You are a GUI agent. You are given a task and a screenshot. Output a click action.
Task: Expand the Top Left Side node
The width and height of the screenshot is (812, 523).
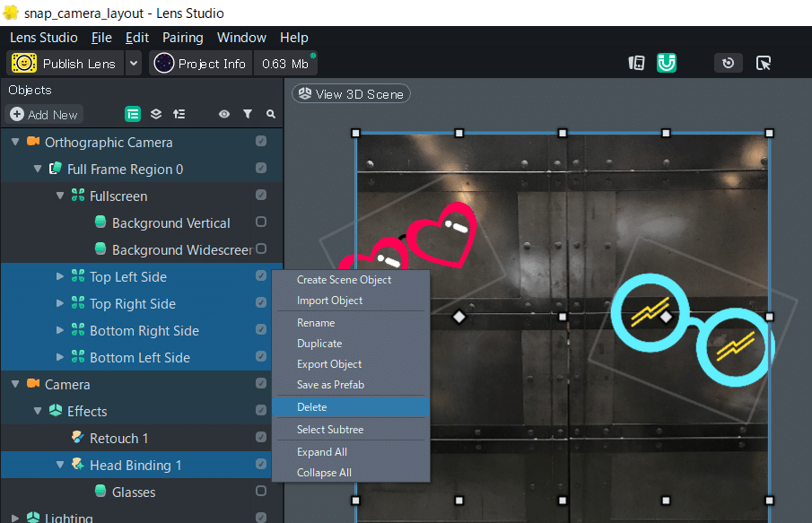click(x=60, y=276)
